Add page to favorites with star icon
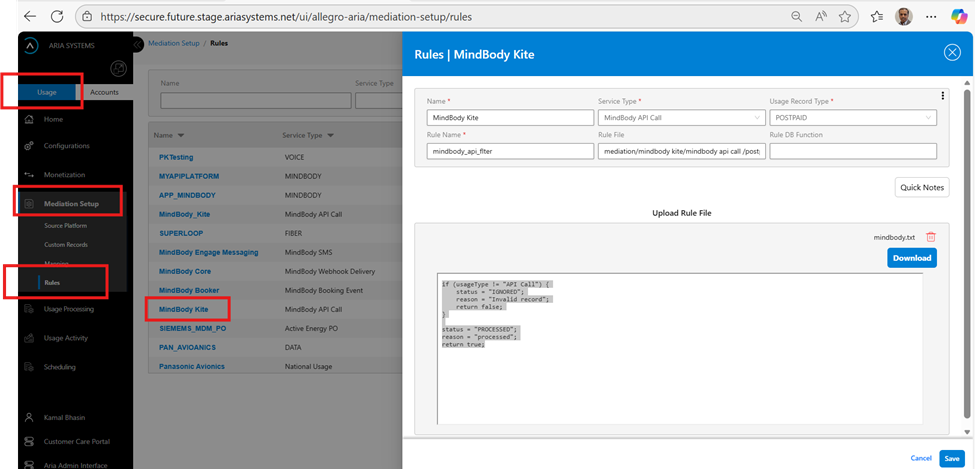 (x=846, y=17)
